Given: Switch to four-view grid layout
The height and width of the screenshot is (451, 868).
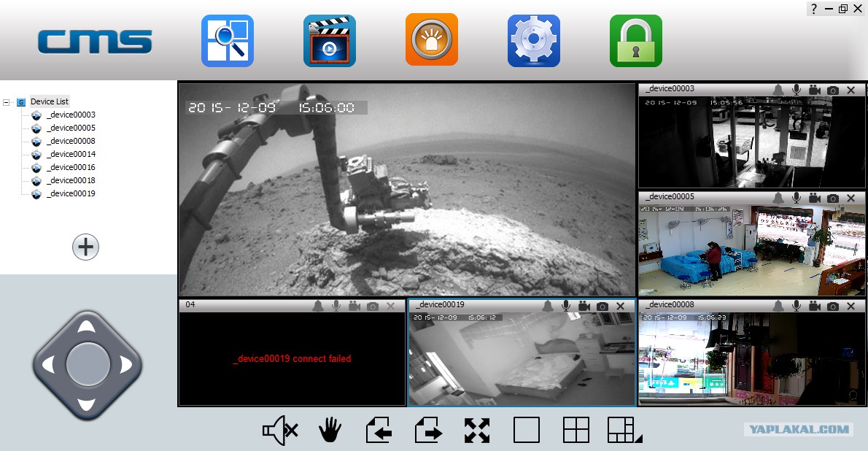Looking at the screenshot, I should (x=576, y=431).
